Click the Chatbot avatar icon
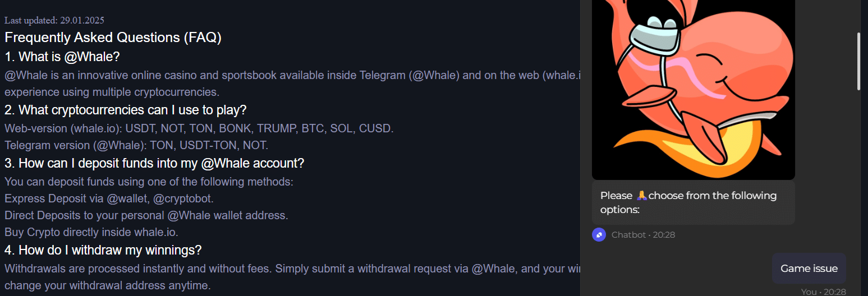 tap(599, 235)
